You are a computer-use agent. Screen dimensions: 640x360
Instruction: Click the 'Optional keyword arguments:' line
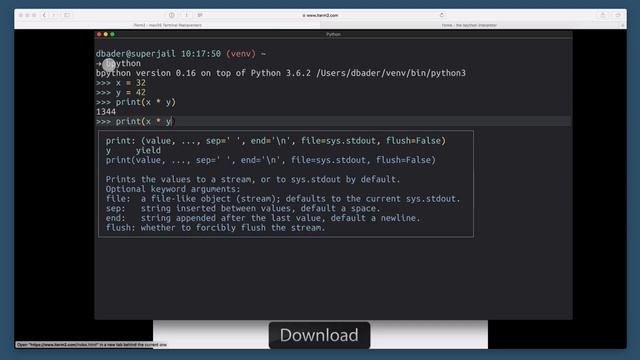click(x=173, y=189)
